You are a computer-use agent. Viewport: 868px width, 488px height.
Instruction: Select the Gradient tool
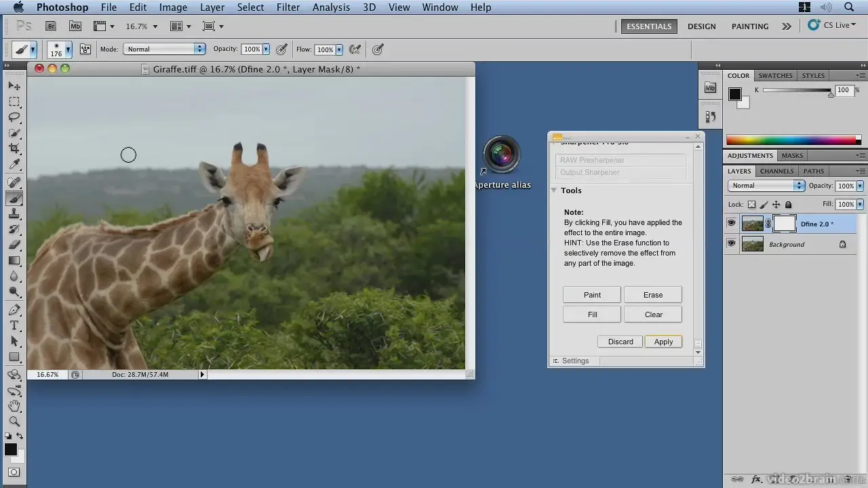point(14,260)
